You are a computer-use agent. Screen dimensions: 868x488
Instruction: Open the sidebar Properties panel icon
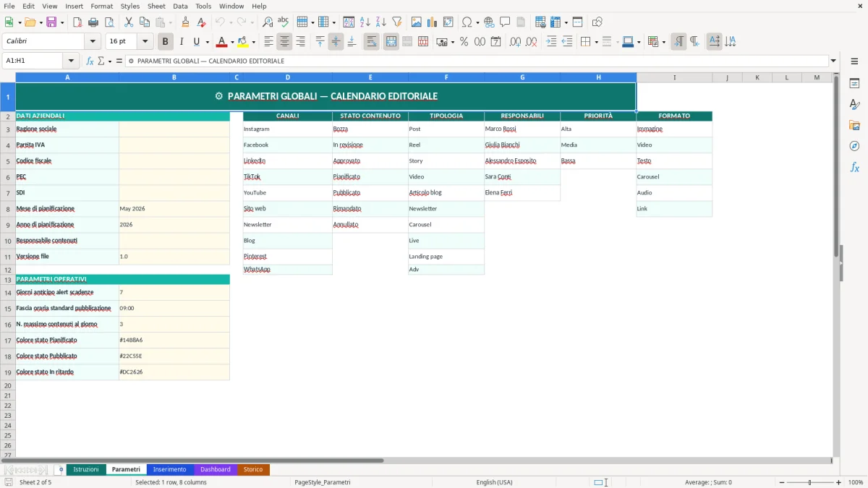tap(854, 84)
